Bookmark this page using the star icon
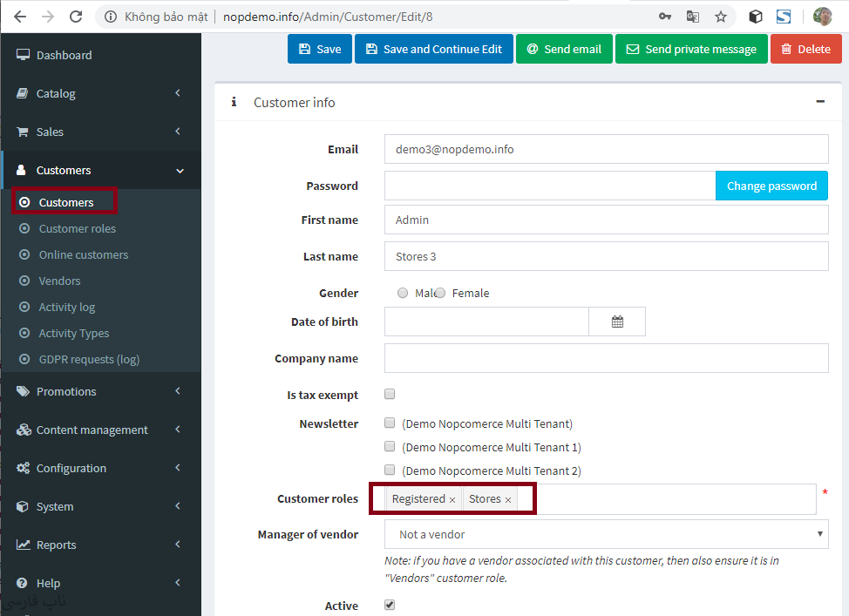Viewport: 849px width, 616px height. [x=721, y=17]
